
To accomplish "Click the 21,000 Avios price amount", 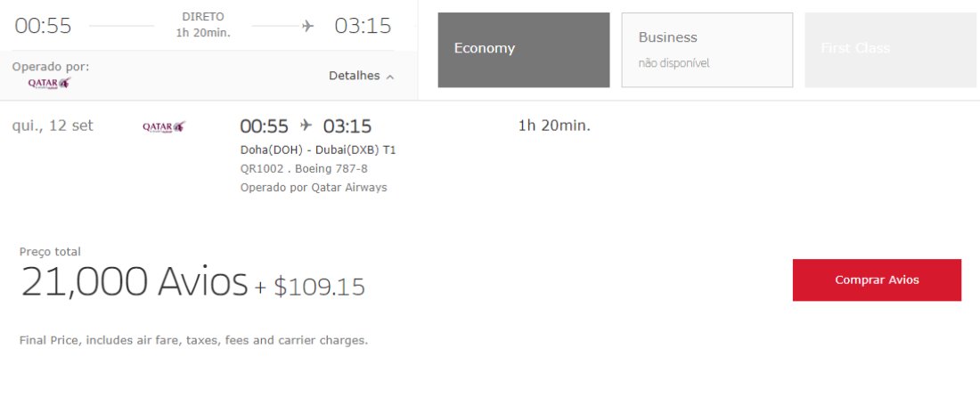I will click(135, 281).
